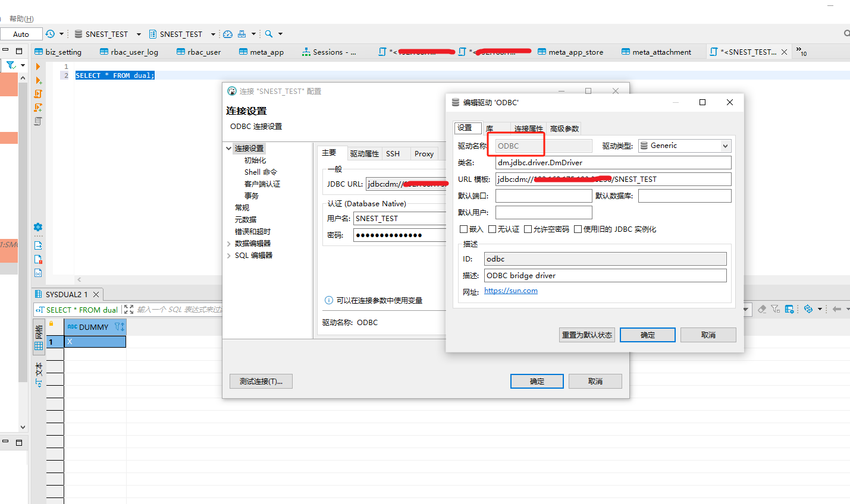850x504 pixels.
Task: Switch to the 高级参数 tab
Action: point(564,128)
